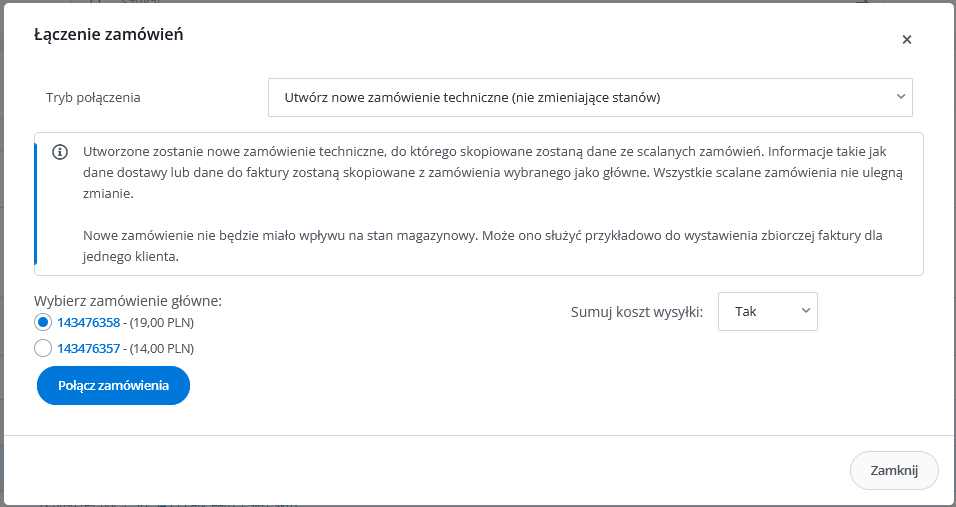Open order link 143476357
Viewport: 956px width, 507px height.
[88, 349]
